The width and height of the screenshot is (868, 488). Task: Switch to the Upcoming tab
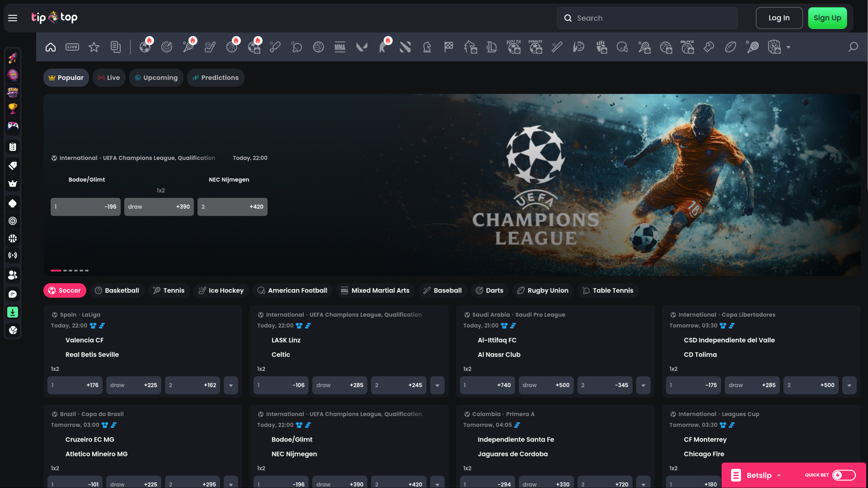coord(156,78)
